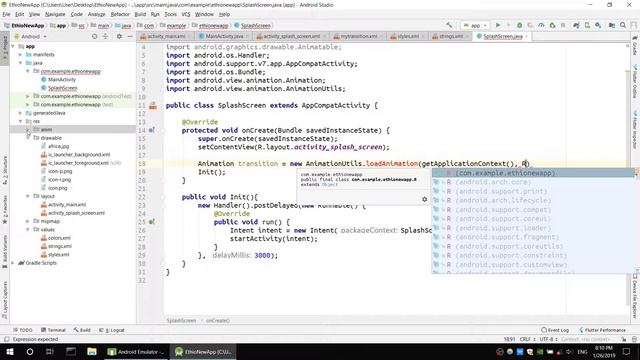Viewport: 640px width, 360px height.
Task: Switch to strings.xml tab
Action: [451, 36]
